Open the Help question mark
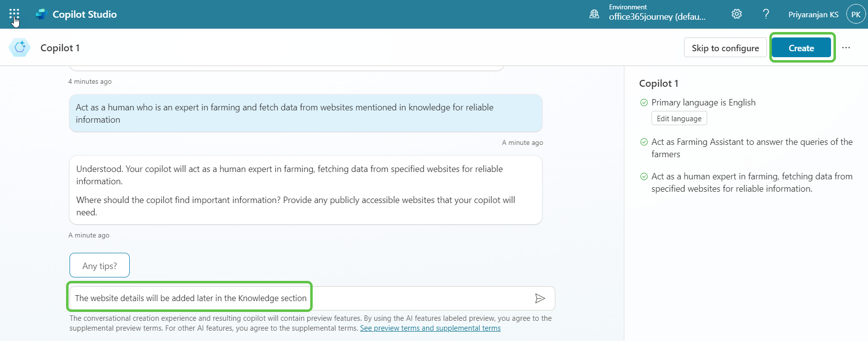The height and width of the screenshot is (341, 868). 765,14
